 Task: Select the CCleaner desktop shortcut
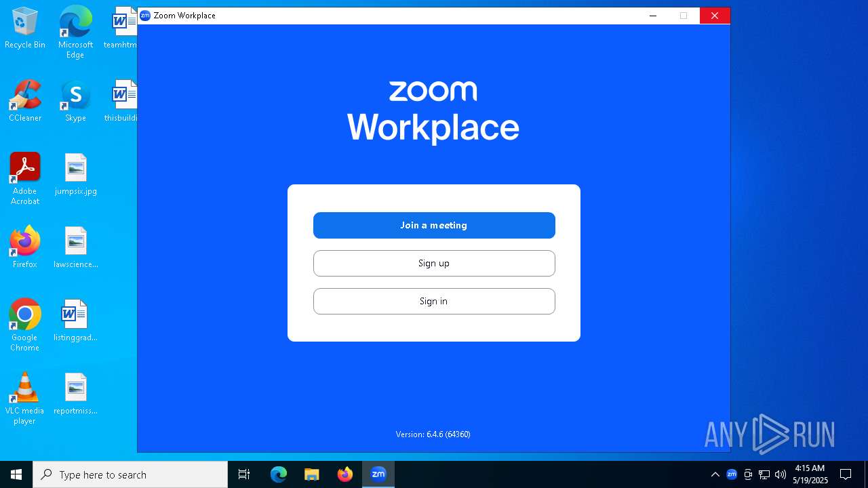[25, 102]
